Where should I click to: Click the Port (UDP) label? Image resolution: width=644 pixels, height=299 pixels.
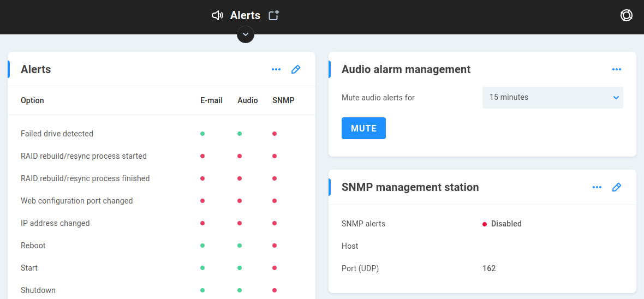[x=360, y=268]
